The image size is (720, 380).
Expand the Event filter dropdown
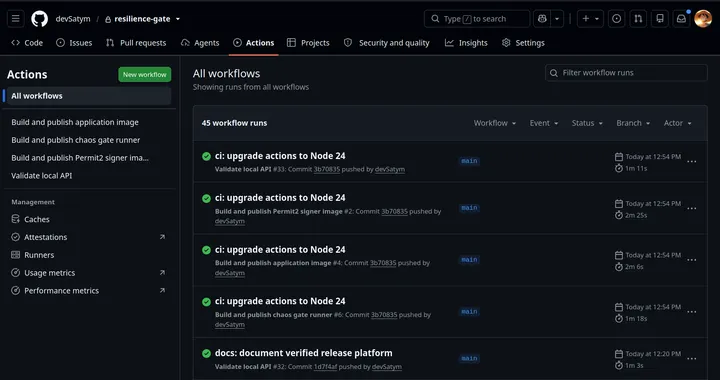tap(544, 123)
